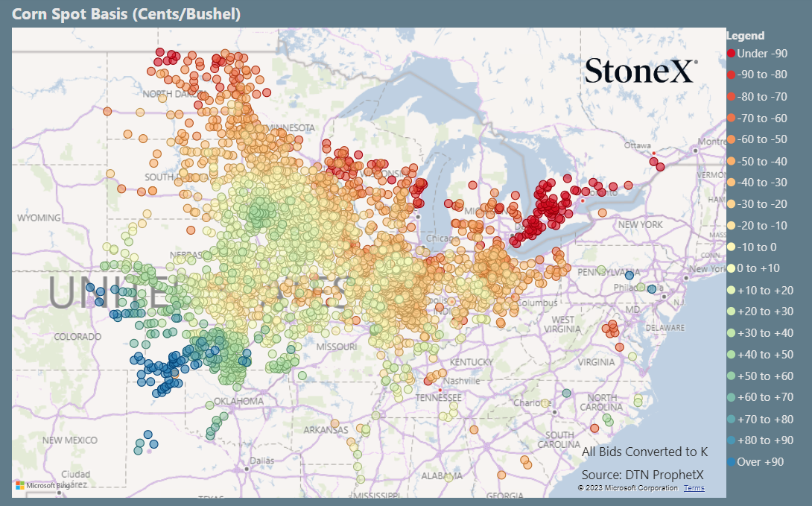Click the 'ALABAMA' map label
This screenshot has width=812, height=506.
coord(442,475)
